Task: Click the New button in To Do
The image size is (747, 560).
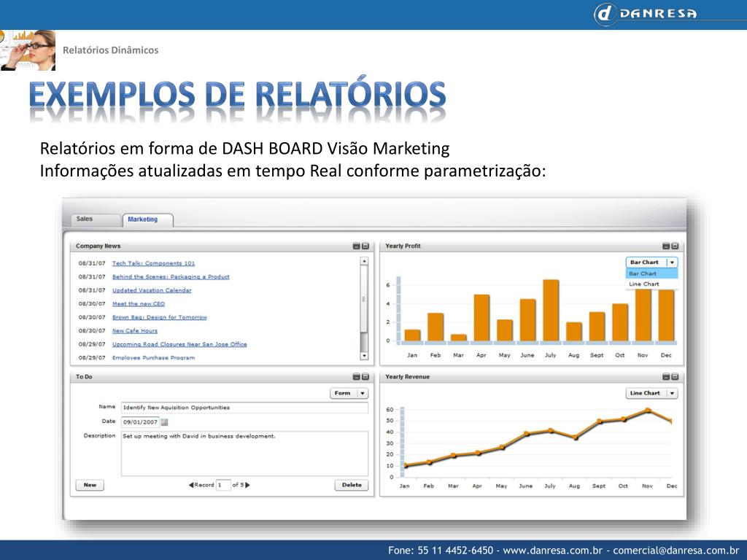Action: [x=90, y=485]
